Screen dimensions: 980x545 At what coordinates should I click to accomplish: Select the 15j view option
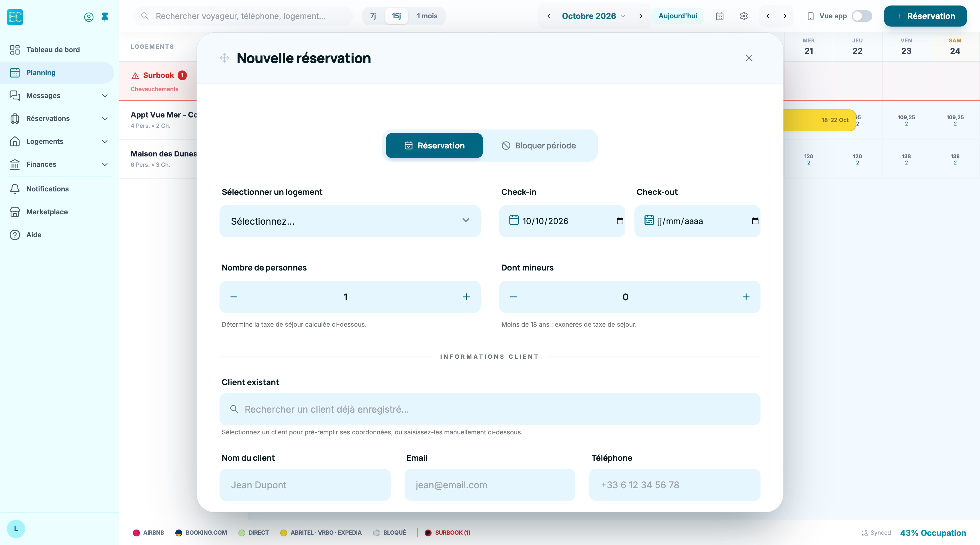396,16
